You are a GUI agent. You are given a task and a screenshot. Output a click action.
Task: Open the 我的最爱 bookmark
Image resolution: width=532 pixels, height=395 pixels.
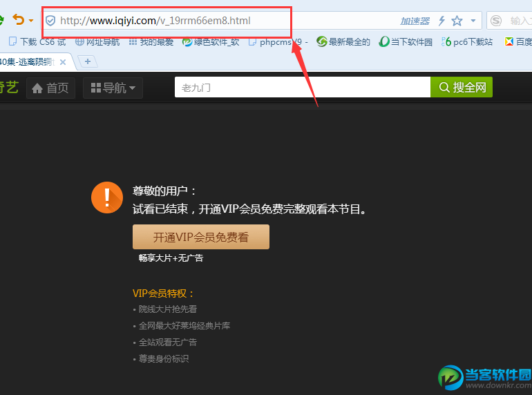[x=151, y=41]
